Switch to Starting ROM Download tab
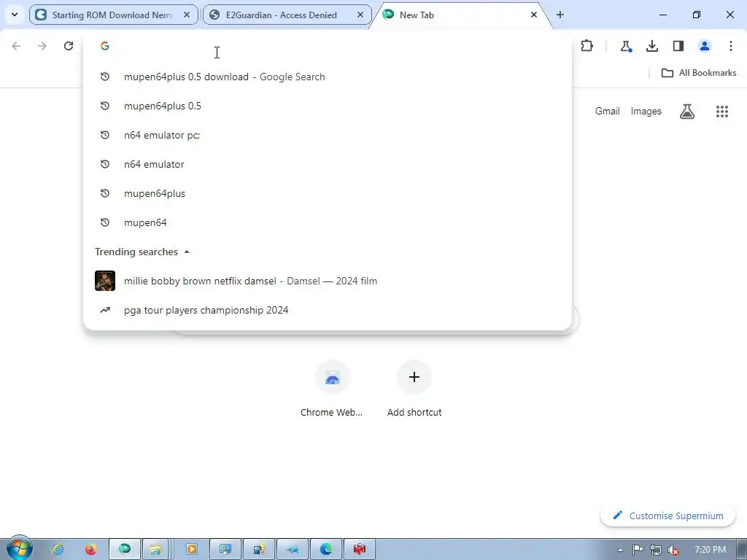 (113, 15)
